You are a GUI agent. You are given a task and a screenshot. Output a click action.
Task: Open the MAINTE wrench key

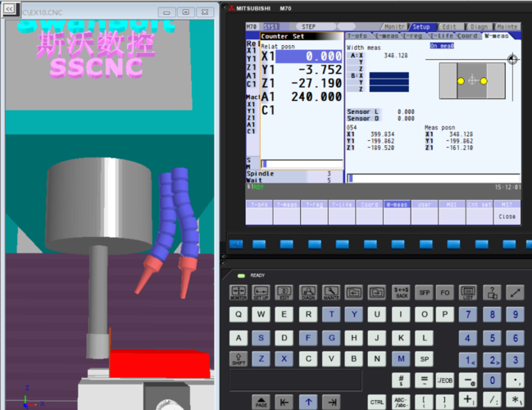tap(331, 292)
